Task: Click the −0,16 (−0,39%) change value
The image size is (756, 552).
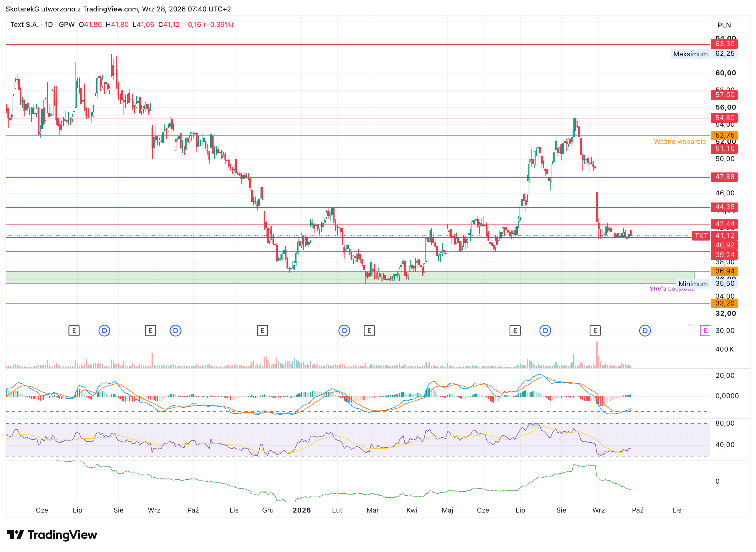Action: click(x=208, y=25)
